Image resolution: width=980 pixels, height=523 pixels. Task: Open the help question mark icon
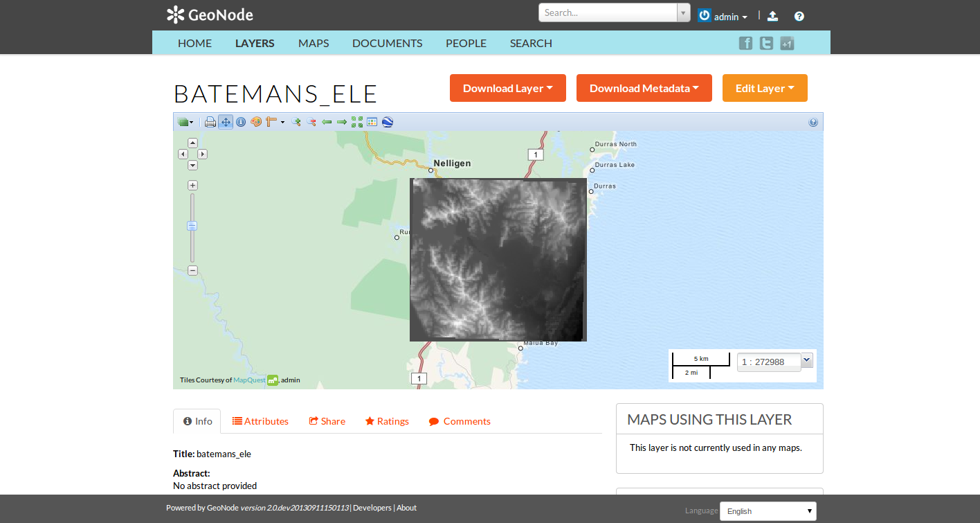799,16
